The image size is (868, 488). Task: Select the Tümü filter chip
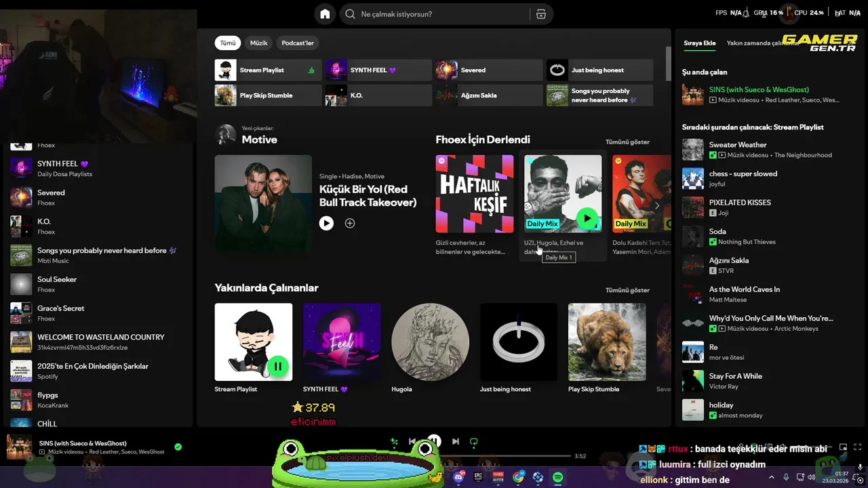(228, 43)
